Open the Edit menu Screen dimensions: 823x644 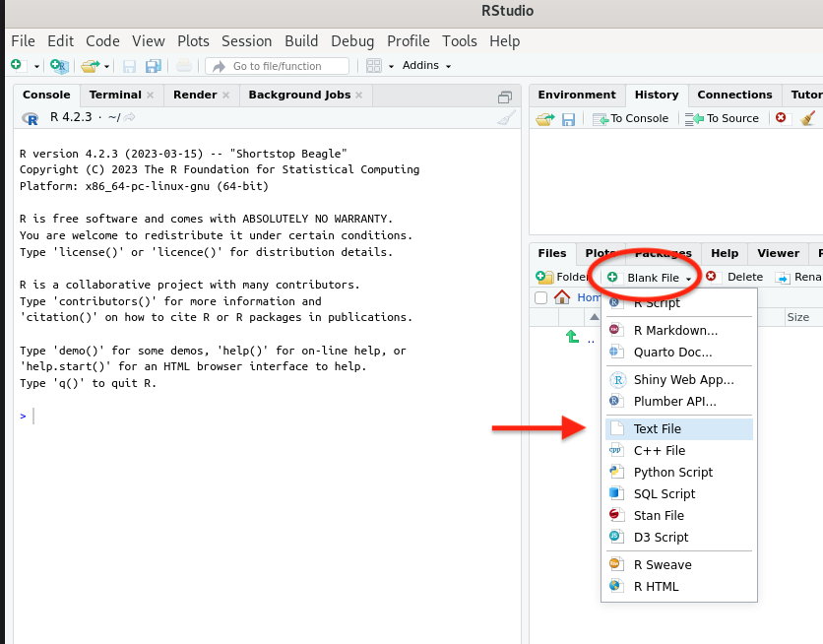[x=61, y=41]
